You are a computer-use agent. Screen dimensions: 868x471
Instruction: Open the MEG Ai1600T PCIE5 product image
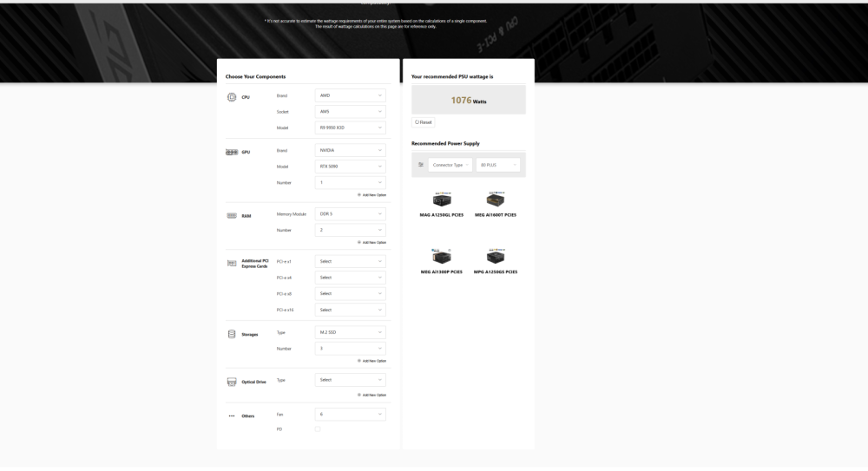(496, 200)
